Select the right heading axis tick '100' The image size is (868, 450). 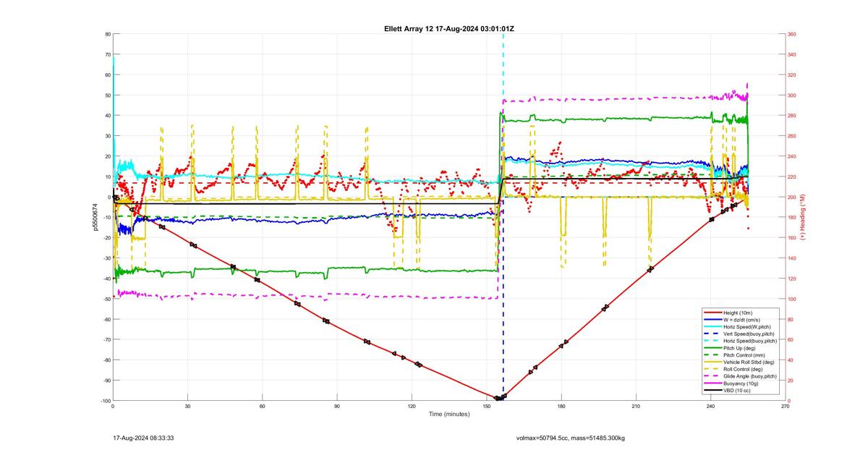pos(792,299)
